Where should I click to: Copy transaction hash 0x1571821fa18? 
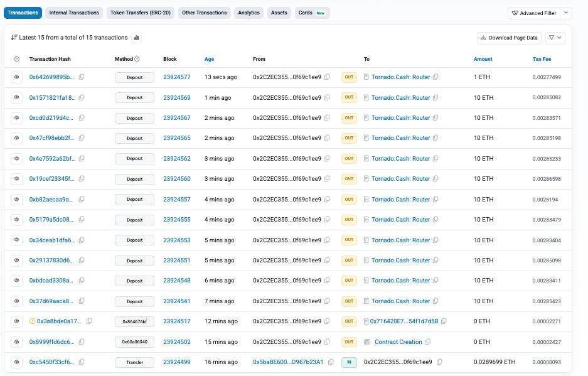(x=82, y=97)
